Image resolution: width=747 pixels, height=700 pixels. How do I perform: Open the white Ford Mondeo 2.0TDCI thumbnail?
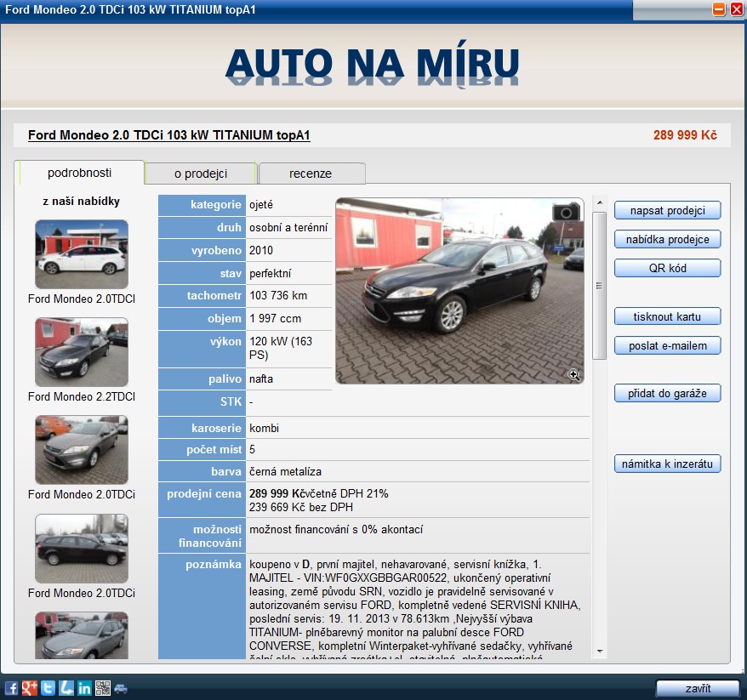point(82,254)
